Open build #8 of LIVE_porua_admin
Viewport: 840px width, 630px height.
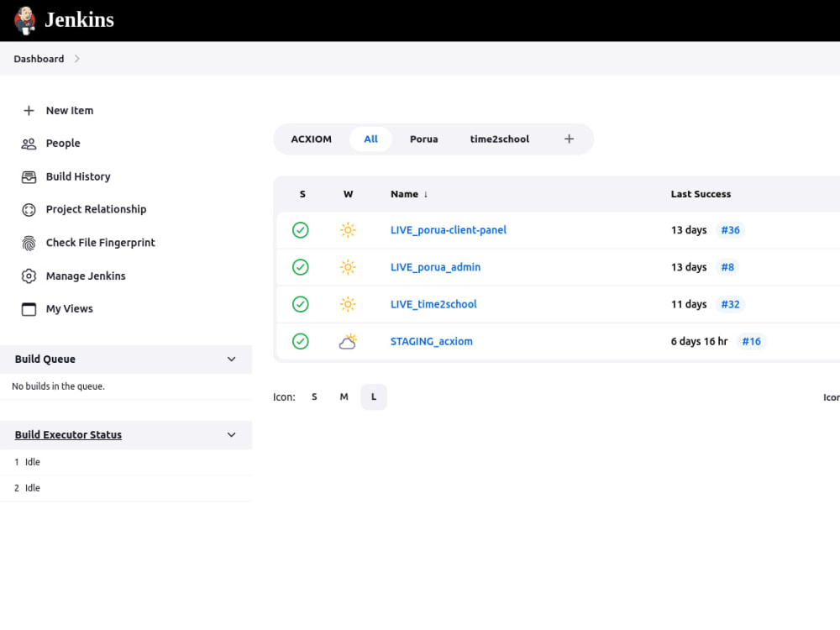coord(727,267)
